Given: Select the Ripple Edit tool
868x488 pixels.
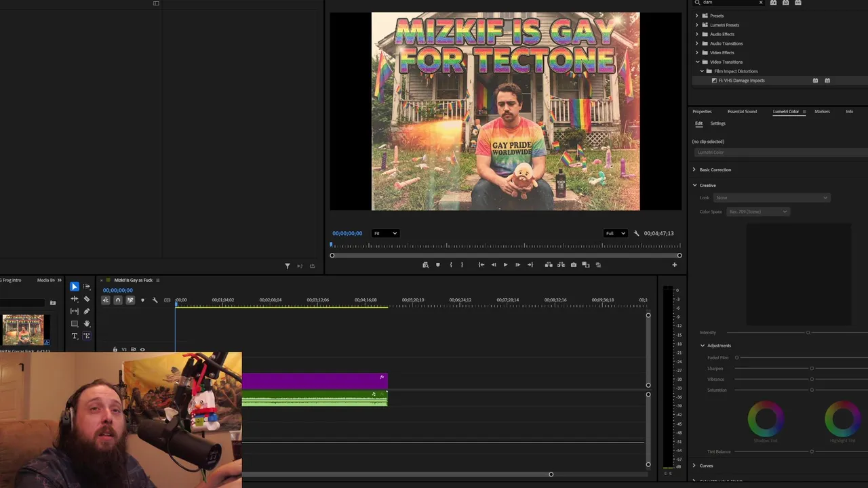Looking at the screenshot, I should [75, 299].
